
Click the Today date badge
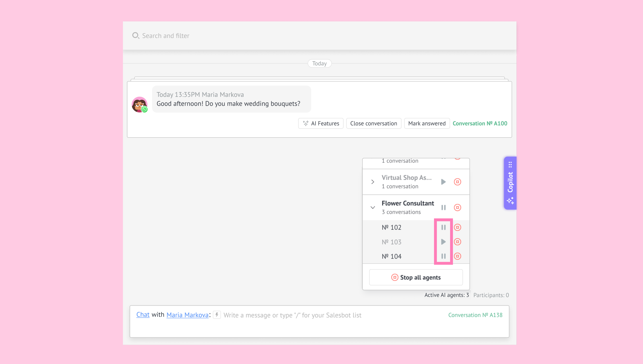coord(319,63)
